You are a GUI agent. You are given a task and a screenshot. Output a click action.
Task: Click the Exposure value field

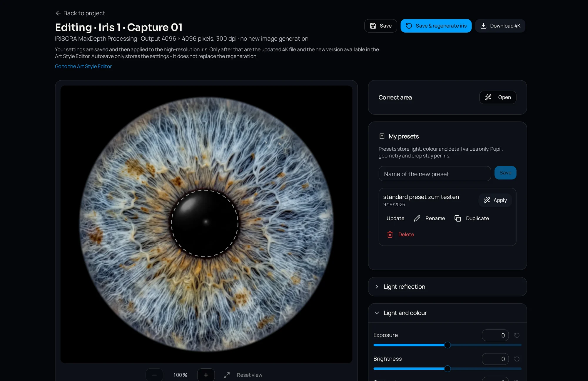click(x=495, y=335)
